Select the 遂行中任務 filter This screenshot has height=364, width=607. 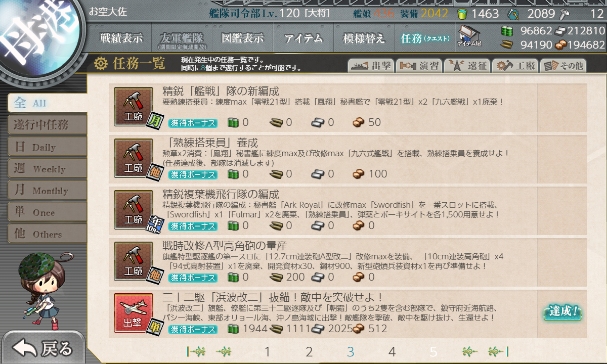coord(47,124)
